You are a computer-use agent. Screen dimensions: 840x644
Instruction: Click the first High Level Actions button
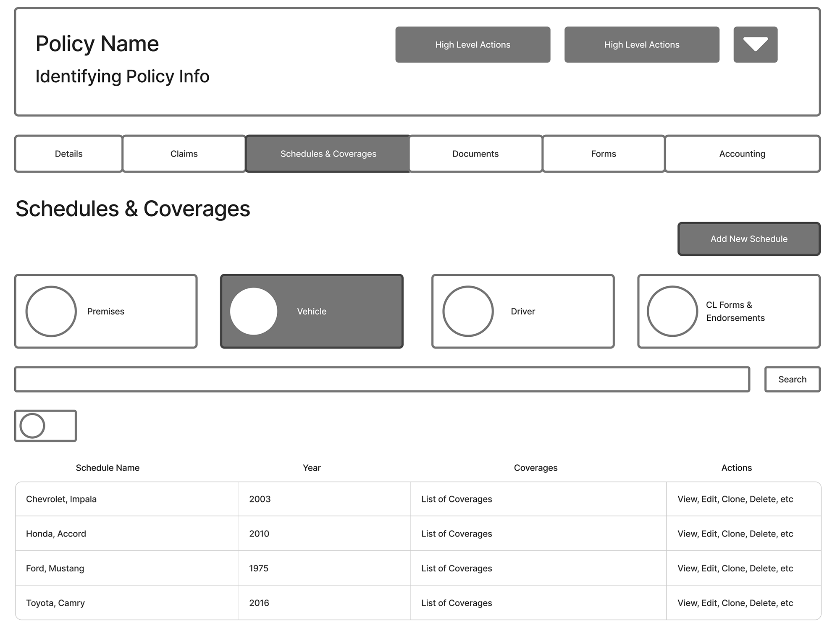point(472,45)
